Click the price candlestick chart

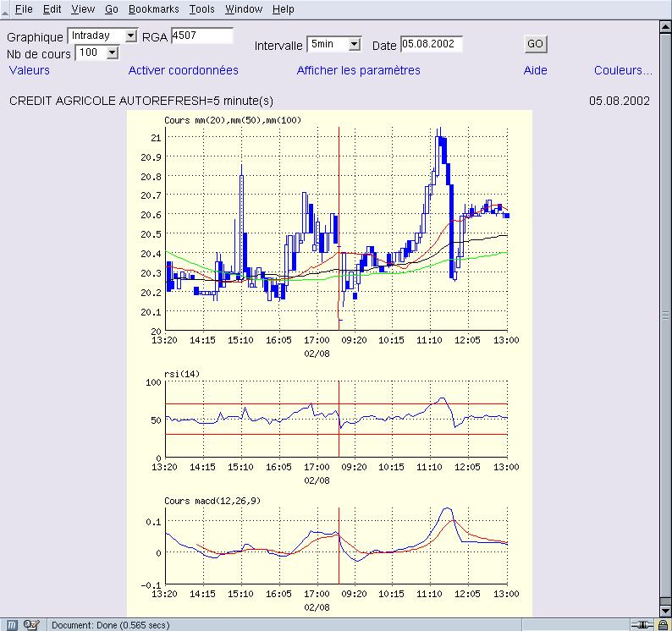tap(337, 228)
